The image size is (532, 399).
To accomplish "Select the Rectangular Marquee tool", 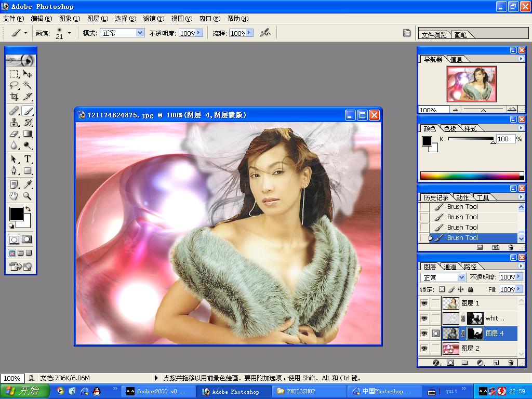I will pyautogui.click(x=14, y=74).
